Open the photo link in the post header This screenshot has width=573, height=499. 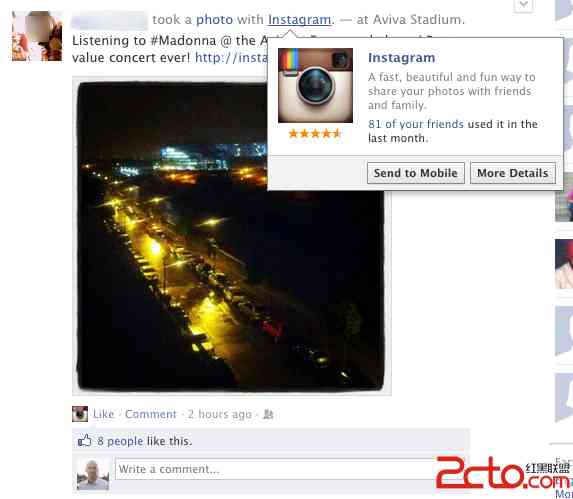215,20
